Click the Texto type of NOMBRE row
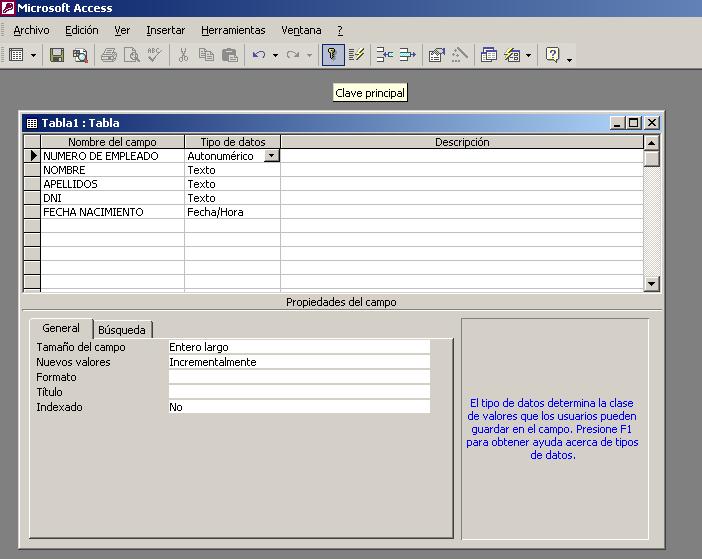The height and width of the screenshot is (559, 702). pyautogui.click(x=232, y=170)
